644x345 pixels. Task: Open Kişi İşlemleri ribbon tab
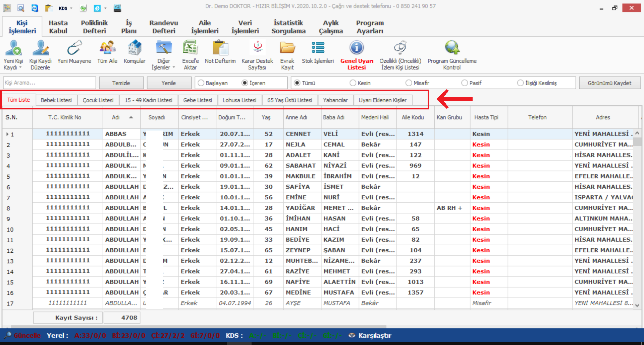[x=22, y=27]
